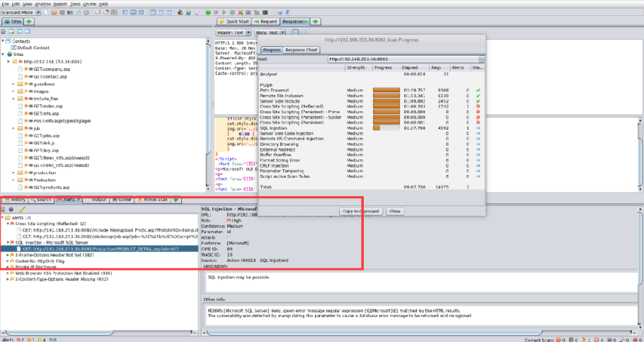Expand the guestbook folder in Sites tree
This screenshot has width=644, height=342.
[x=13, y=83]
